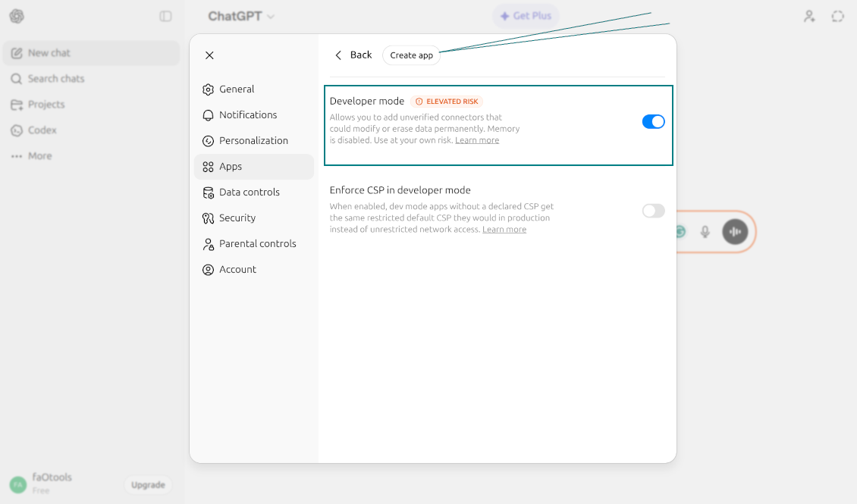This screenshot has height=504, width=857.
Task: Click the add-person icon in the header
Action: (x=808, y=16)
